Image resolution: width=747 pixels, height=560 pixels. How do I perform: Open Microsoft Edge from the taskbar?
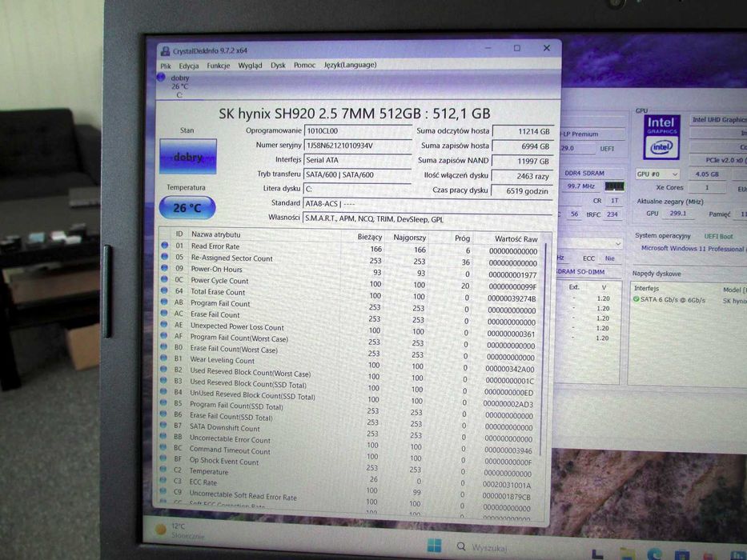[653, 554]
